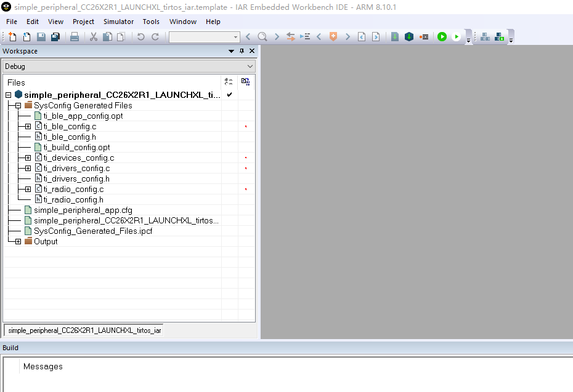Click the Open file toolbar icon

pos(26,36)
